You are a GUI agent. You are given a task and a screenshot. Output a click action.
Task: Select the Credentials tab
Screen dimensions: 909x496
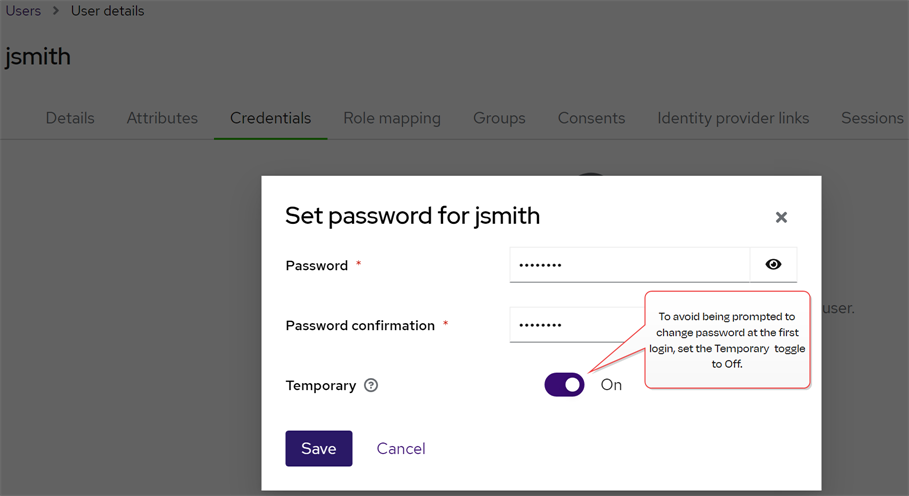270,118
